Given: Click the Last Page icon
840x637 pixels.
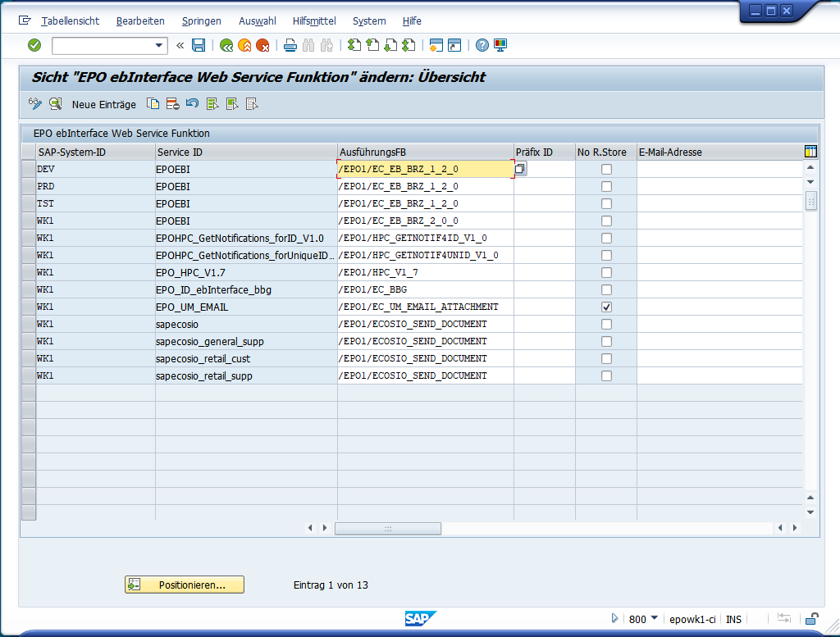Looking at the screenshot, I should point(409,46).
